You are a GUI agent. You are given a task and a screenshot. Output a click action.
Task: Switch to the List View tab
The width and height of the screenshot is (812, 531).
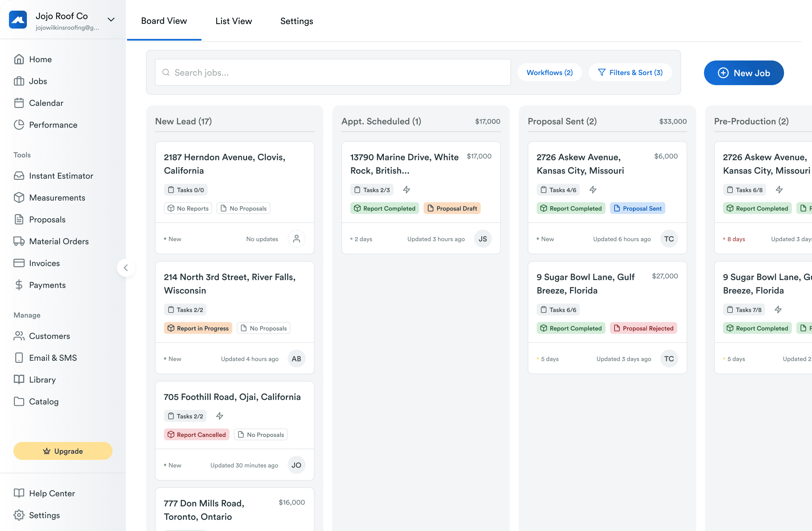[x=234, y=21]
